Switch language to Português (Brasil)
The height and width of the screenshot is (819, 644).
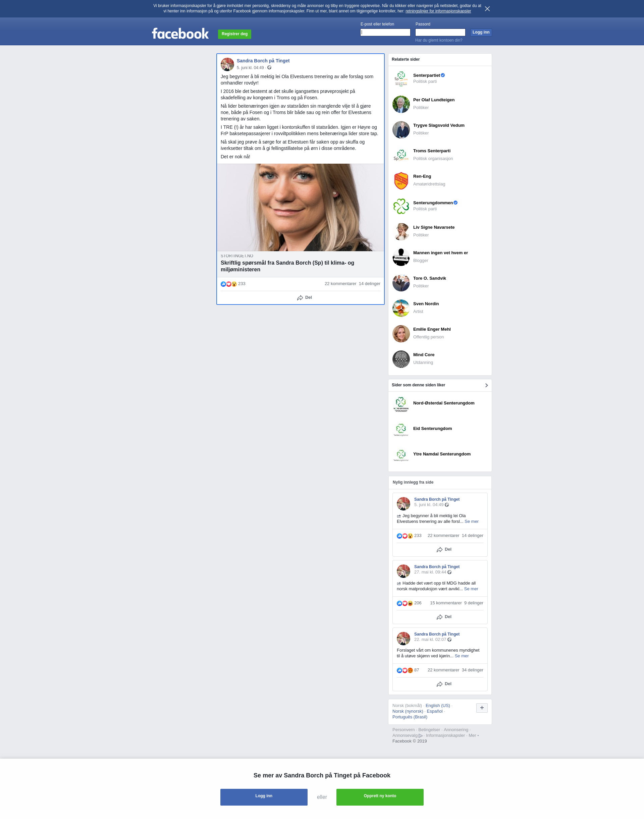[x=410, y=717]
